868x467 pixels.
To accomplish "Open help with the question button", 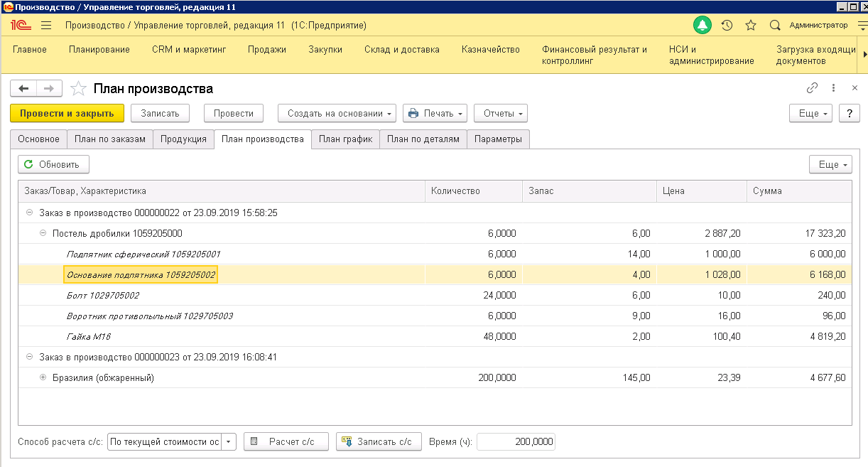I will pos(850,113).
